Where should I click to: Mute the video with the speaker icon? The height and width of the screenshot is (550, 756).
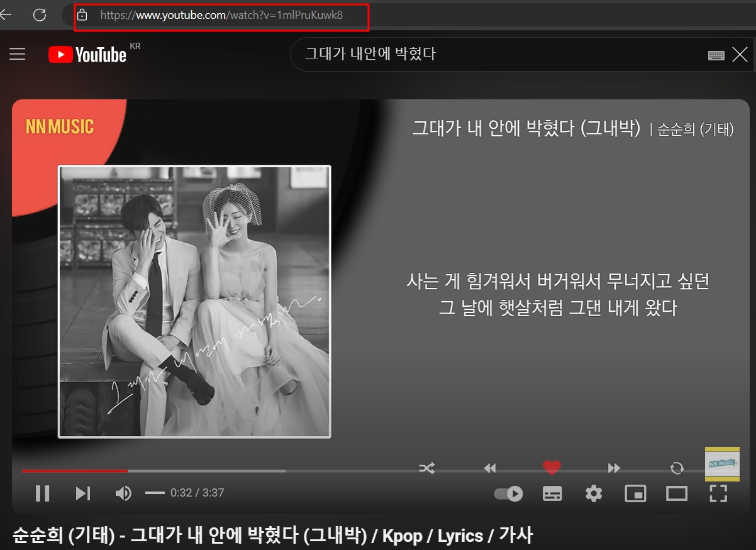tap(123, 493)
